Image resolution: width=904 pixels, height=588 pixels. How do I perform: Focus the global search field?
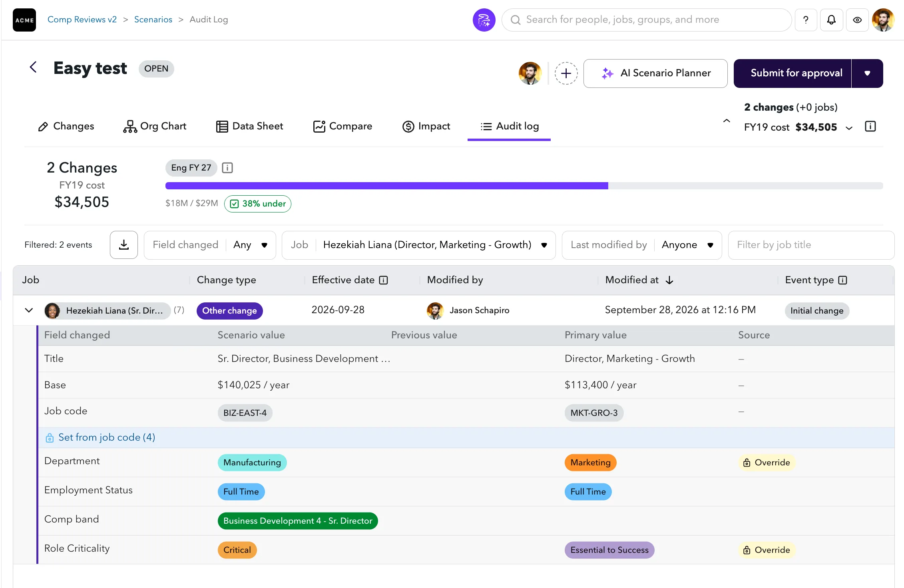(646, 20)
